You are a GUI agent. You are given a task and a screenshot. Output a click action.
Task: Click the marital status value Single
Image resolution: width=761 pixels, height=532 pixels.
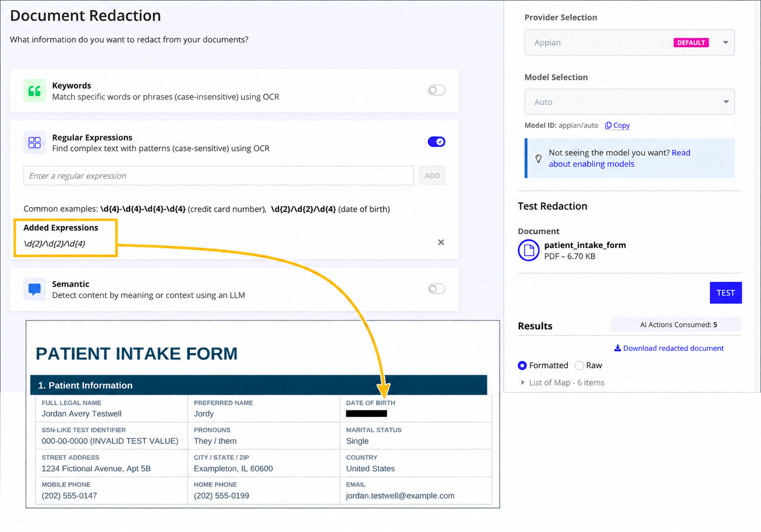click(x=357, y=441)
